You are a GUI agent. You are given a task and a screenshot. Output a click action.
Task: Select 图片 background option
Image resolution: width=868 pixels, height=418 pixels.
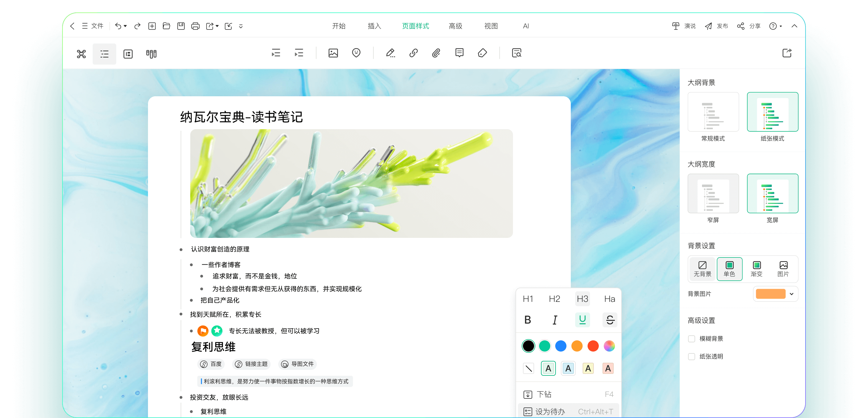783,269
